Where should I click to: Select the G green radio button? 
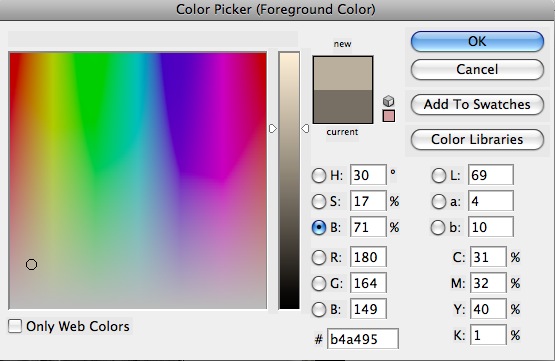tap(319, 283)
